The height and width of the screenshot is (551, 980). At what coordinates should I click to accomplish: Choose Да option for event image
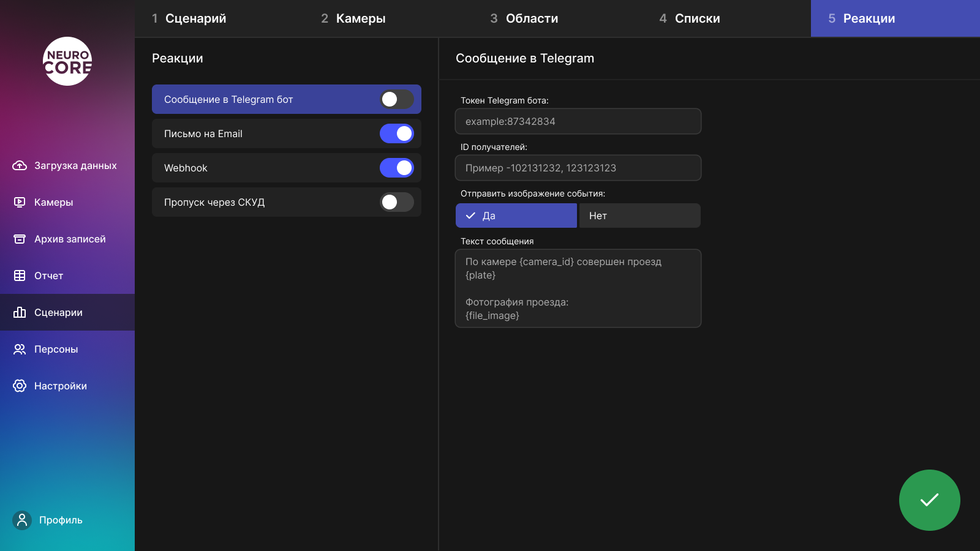516,216
